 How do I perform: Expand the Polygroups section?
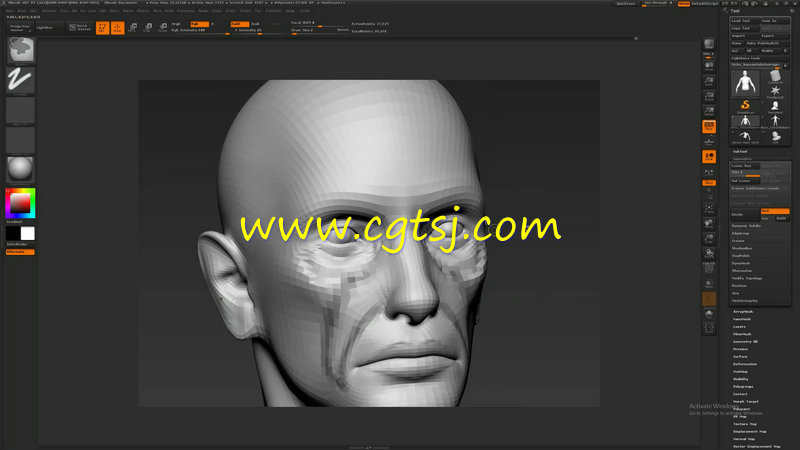click(x=743, y=386)
